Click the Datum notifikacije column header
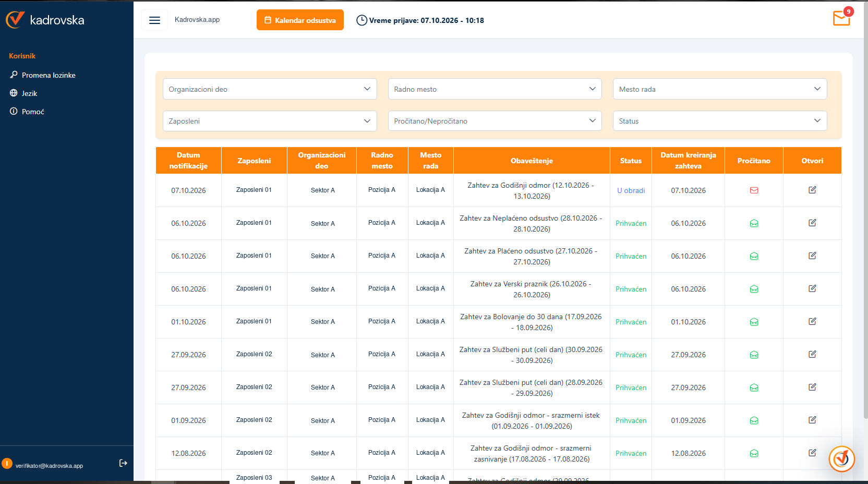Image resolution: width=868 pixels, height=484 pixels. click(x=188, y=161)
